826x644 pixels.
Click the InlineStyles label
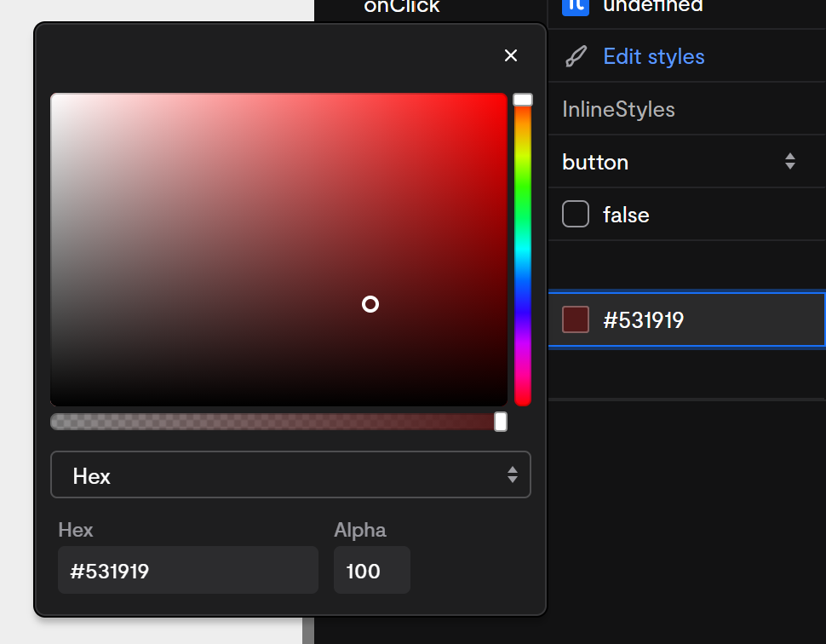click(618, 109)
